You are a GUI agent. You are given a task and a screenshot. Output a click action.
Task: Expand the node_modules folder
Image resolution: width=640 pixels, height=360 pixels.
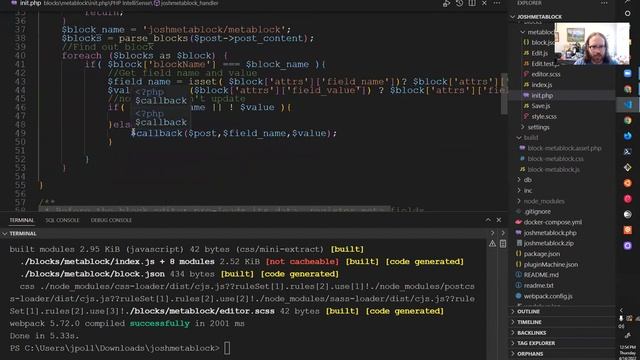544,201
